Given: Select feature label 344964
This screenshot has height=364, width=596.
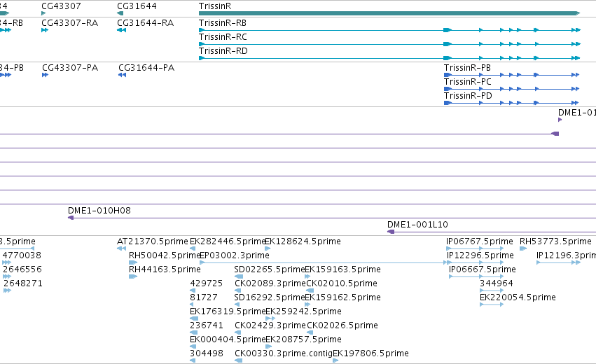Looking at the screenshot, I should [x=497, y=283].
